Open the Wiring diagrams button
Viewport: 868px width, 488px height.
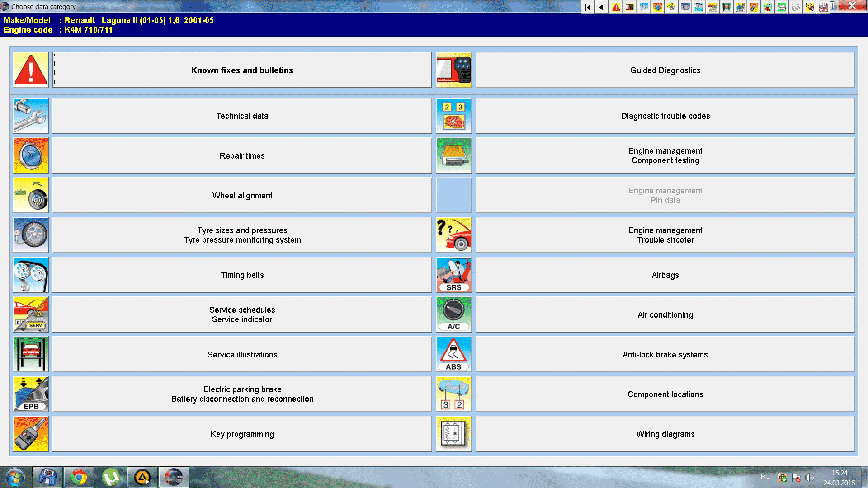coord(665,434)
